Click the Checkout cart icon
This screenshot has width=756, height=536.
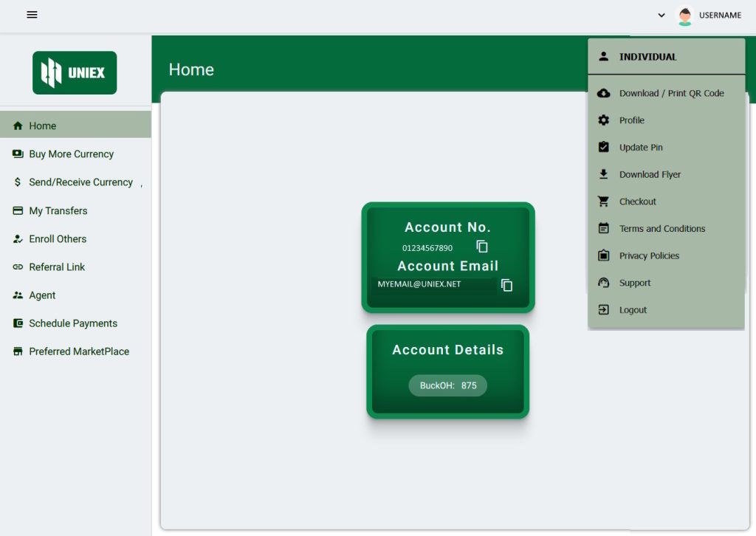coord(603,202)
